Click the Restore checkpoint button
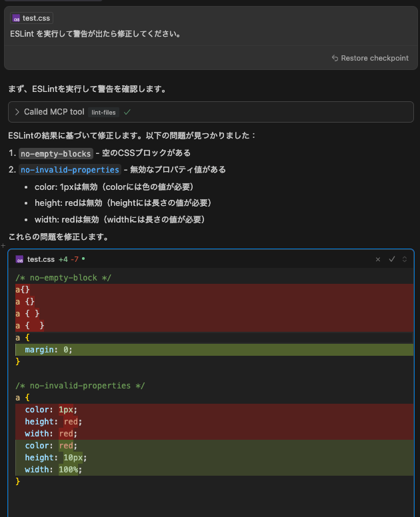Screen dimensions: 420x517 coord(370,58)
